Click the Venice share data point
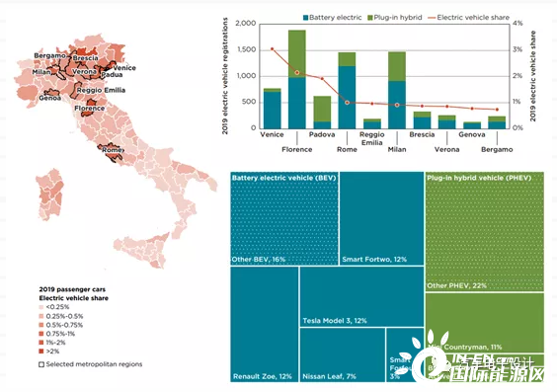Image resolution: width=557 pixels, height=392 pixels. (x=273, y=49)
